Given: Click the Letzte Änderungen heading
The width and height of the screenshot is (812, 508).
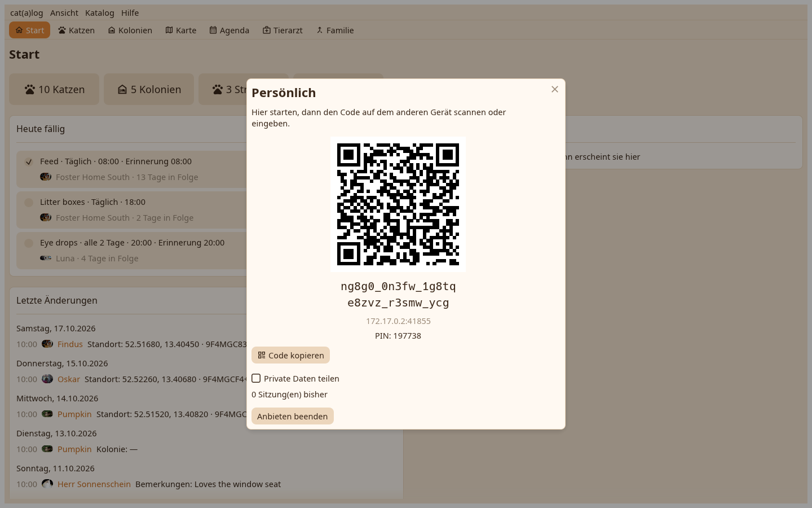Looking at the screenshot, I should pos(57,300).
